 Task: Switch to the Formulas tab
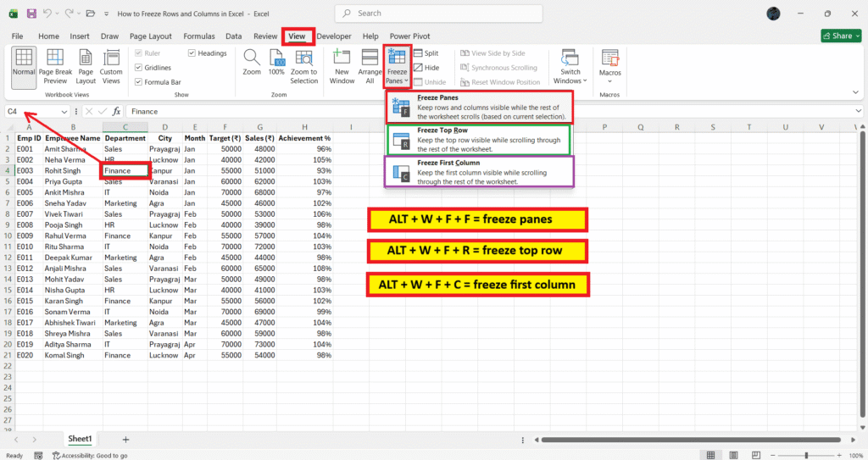[199, 36]
